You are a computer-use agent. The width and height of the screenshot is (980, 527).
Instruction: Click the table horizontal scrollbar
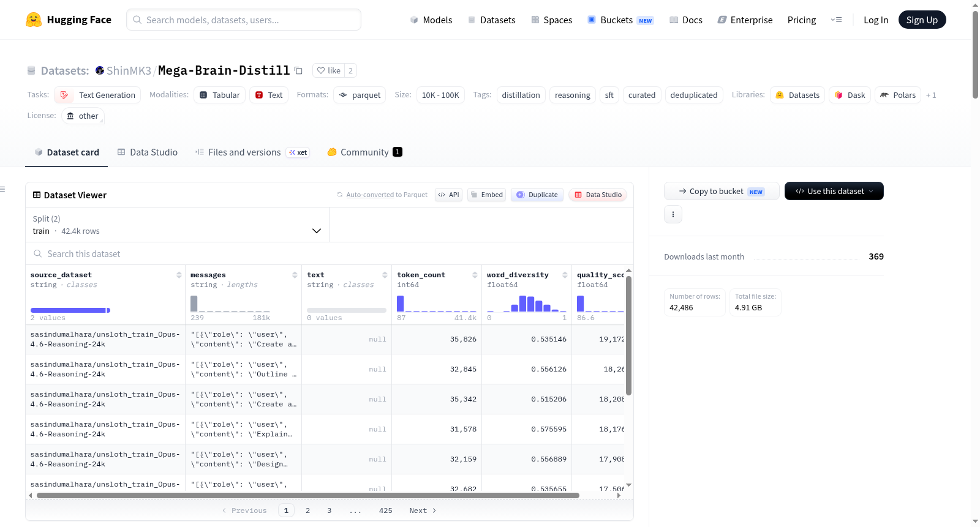click(308, 496)
